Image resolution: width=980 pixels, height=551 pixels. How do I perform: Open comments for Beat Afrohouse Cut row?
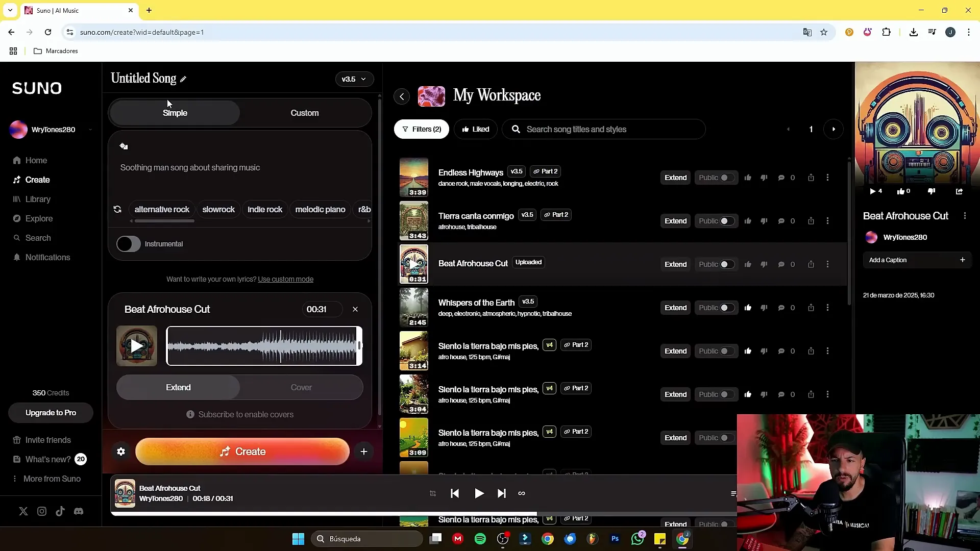[781, 264]
